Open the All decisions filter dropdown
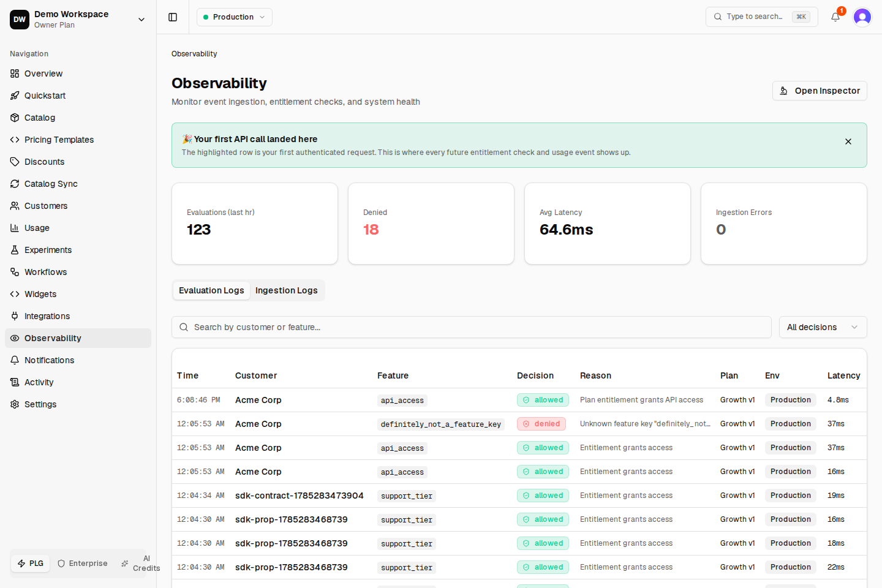Viewport: 882px width, 588px height. click(x=823, y=327)
